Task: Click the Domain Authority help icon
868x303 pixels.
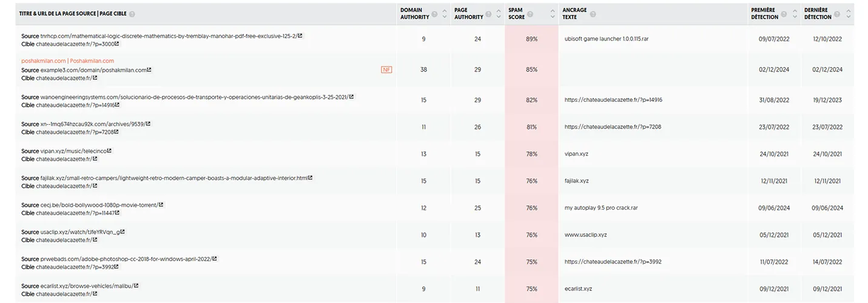Action: pos(434,14)
